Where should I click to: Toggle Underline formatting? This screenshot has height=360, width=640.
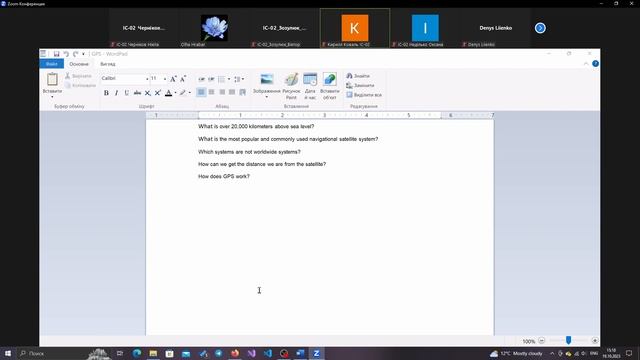click(127, 93)
